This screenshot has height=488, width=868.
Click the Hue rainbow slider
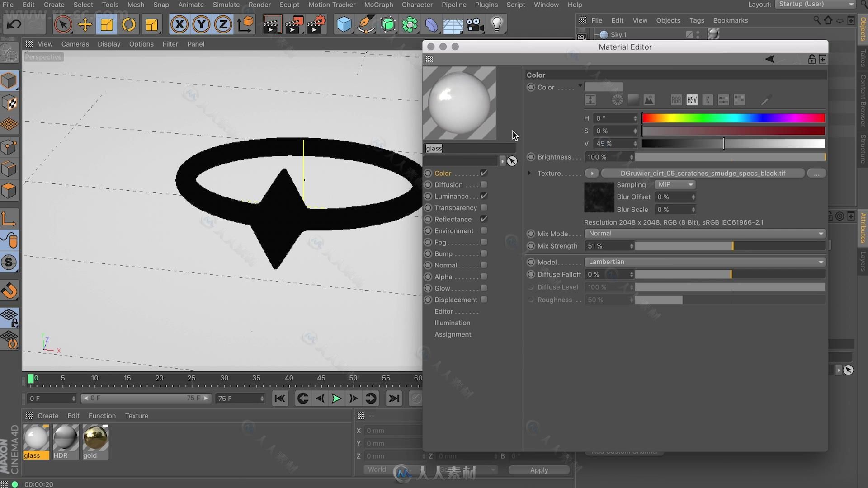pos(733,118)
